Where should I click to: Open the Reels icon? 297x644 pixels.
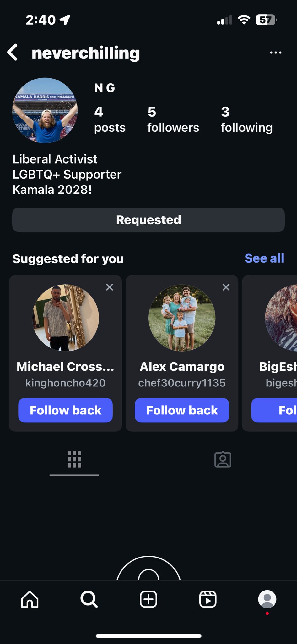click(208, 599)
